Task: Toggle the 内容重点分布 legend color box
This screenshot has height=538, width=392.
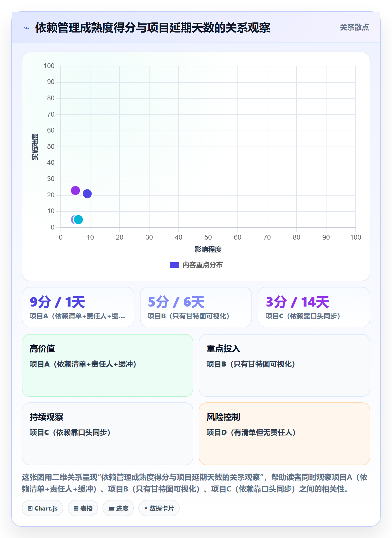Action: 174,265
